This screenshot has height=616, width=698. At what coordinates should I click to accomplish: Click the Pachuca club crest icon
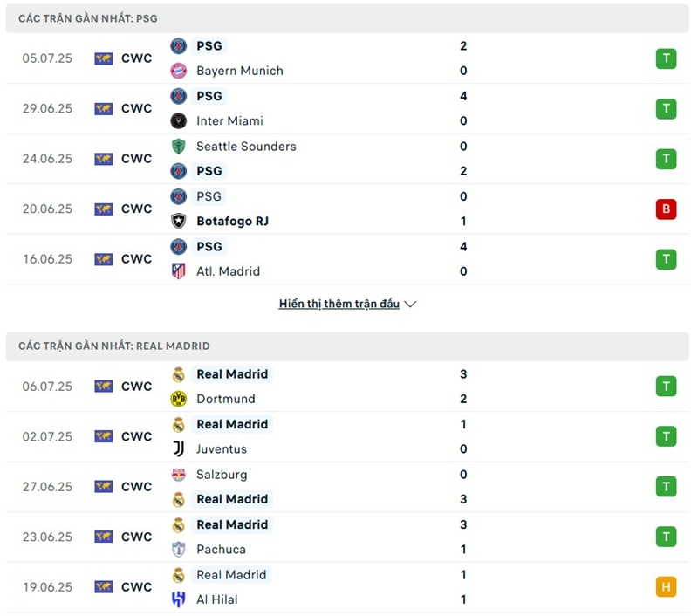[179, 550]
